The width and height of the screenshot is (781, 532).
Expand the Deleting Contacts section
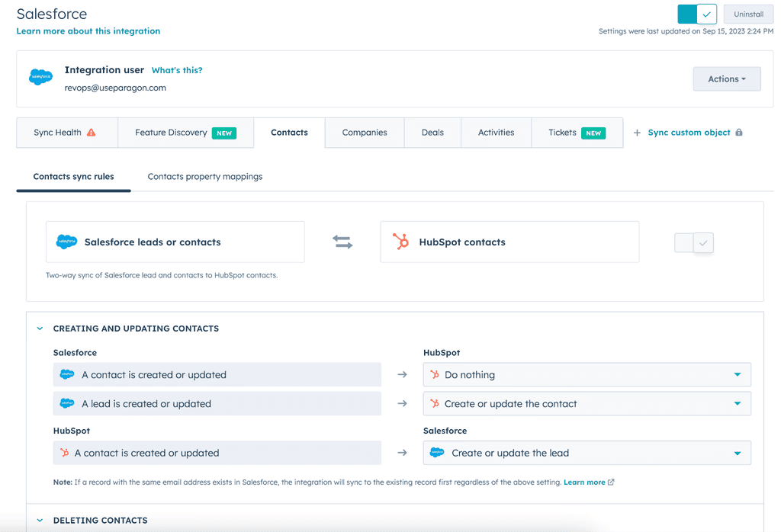tap(40, 521)
